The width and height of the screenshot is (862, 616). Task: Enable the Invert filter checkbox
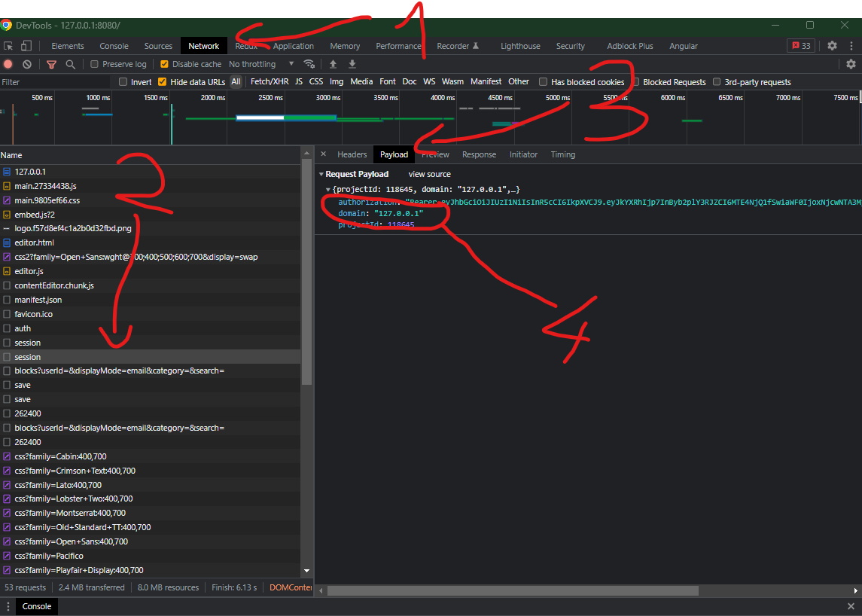(x=123, y=81)
